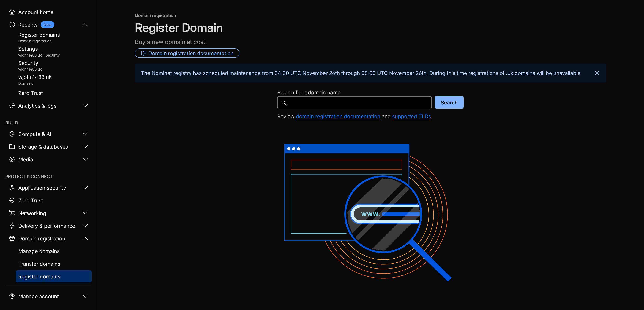
Task: Select Transfer domains in the sidebar
Action: [39, 264]
